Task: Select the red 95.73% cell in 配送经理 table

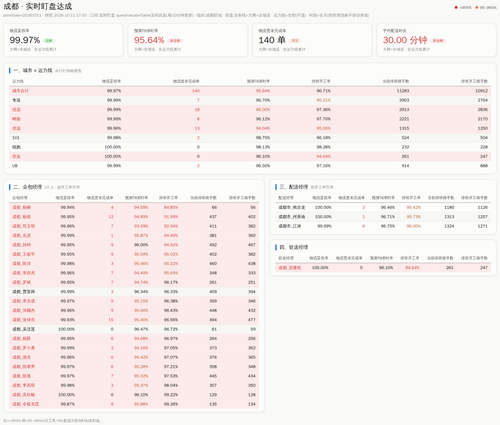Action: [x=413, y=217]
